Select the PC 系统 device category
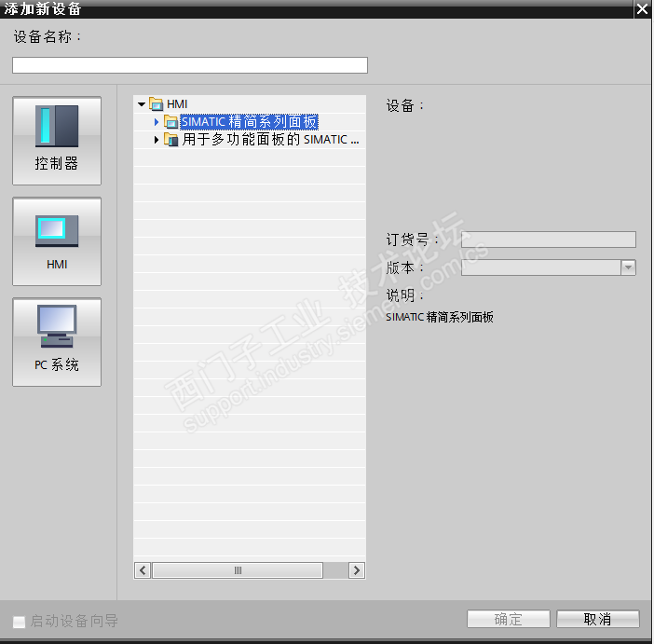The width and height of the screenshot is (654, 644). point(57,342)
